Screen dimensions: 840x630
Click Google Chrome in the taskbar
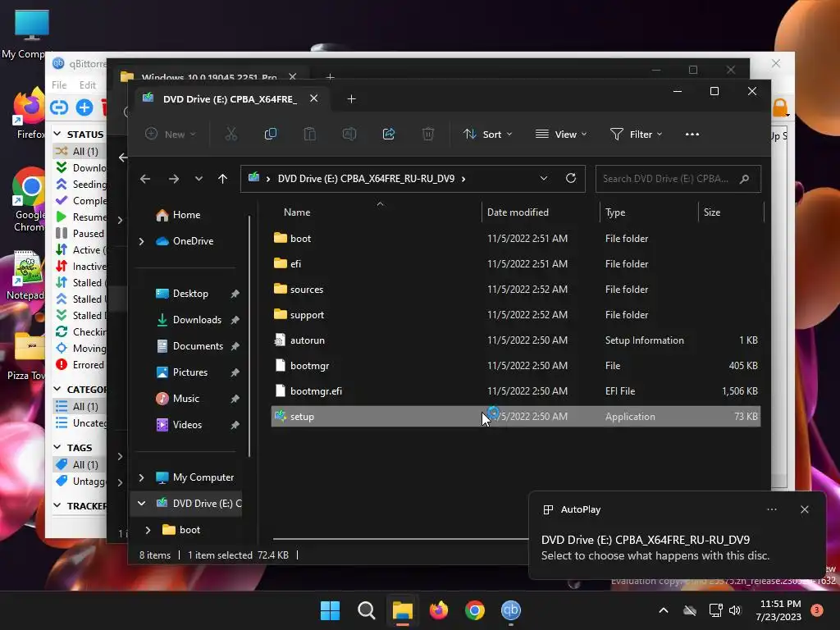click(475, 610)
